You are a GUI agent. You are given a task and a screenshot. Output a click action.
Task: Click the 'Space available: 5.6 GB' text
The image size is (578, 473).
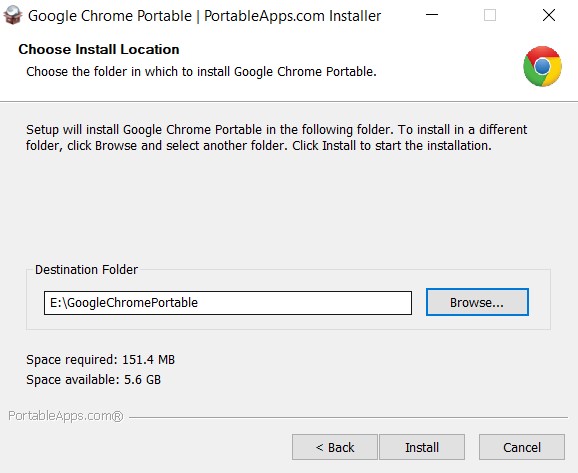click(x=93, y=380)
